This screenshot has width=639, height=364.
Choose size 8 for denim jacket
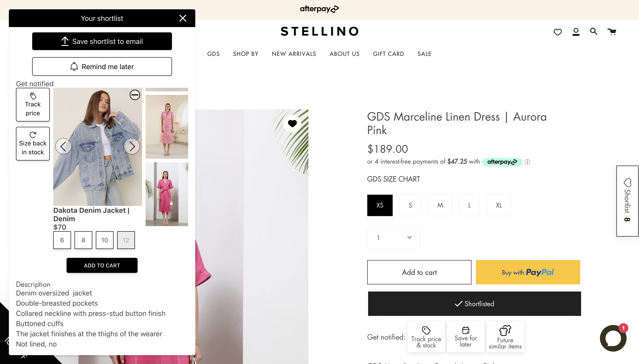tap(83, 240)
